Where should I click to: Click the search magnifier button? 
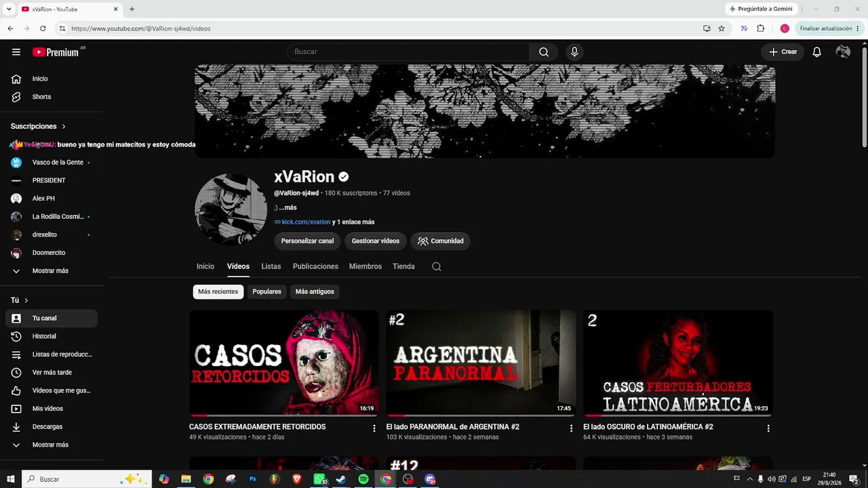(x=544, y=52)
